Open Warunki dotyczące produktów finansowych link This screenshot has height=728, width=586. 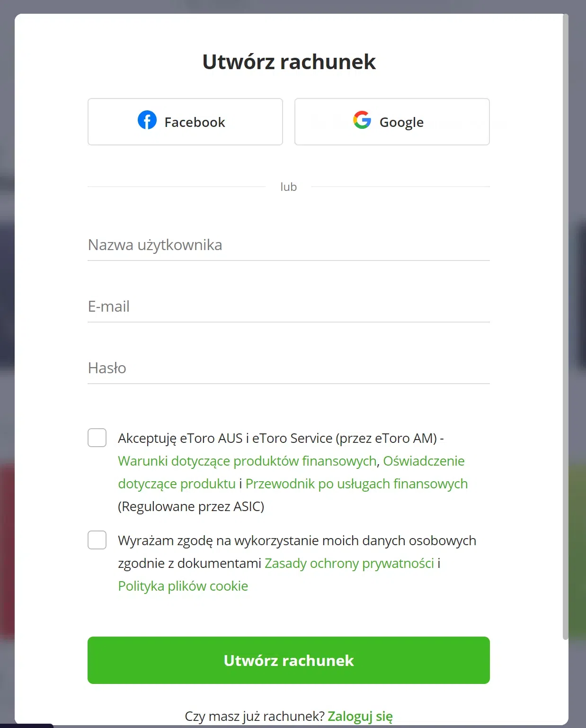(247, 461)
